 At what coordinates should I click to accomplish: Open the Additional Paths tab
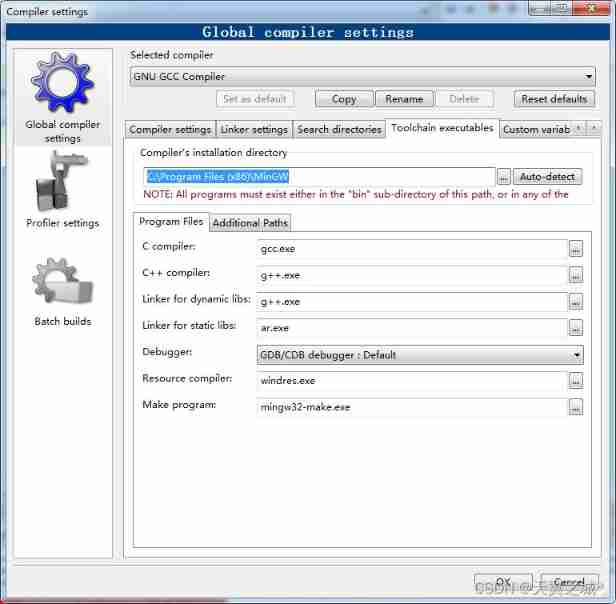pyautogui.click(x=250, y=223)
